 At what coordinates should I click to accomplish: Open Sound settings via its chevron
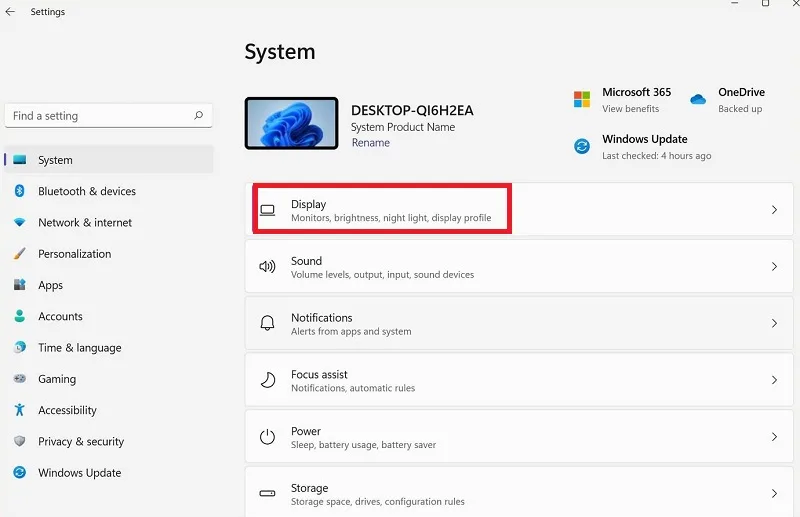(x=774, y=266)
